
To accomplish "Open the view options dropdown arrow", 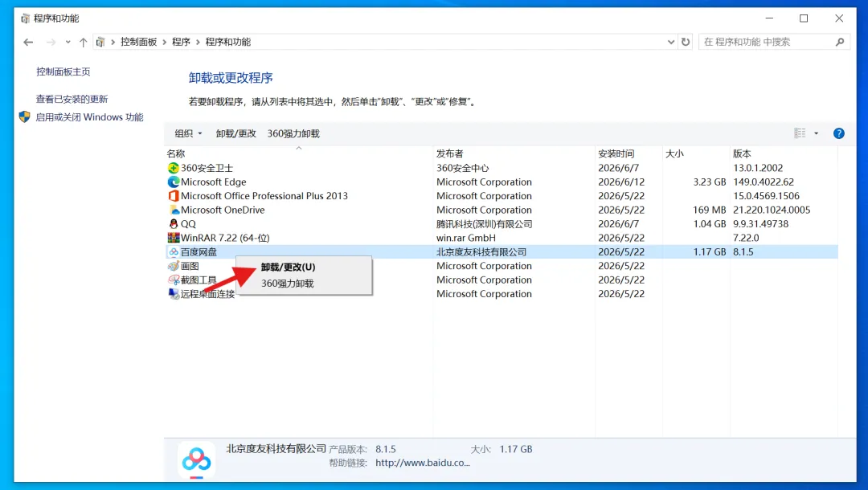I will (816, 133).
